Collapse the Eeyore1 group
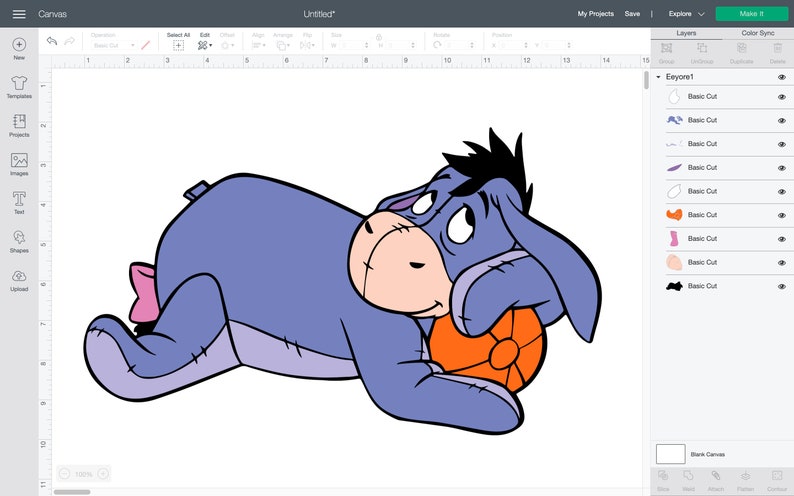Screen dimensions: 794x496 coord(658,77)
